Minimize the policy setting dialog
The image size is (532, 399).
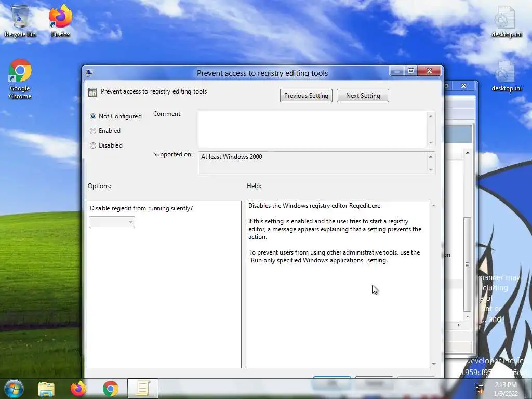click(x=396, y=71)
